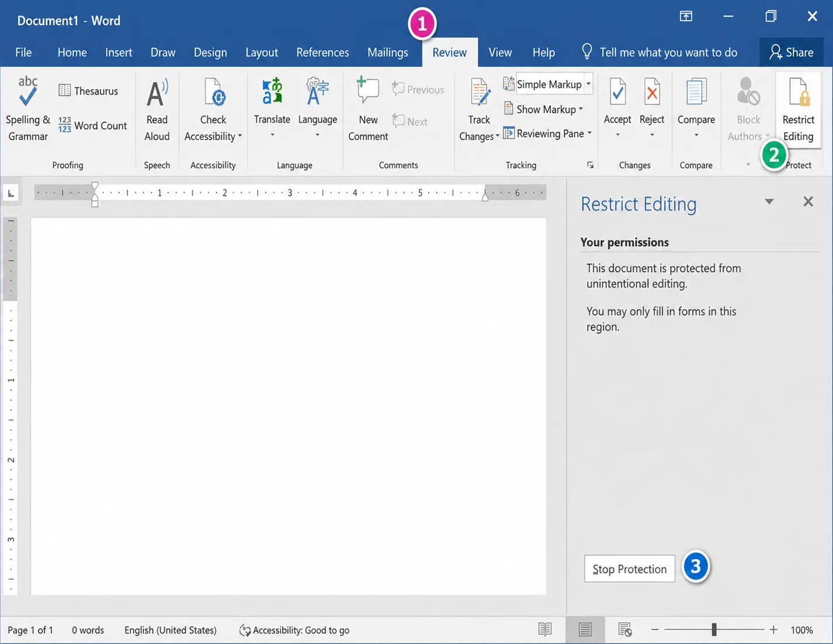Click the Language icon
Image resolution: width=833 pixels, height=644 pixels.
tap(317, 92)
